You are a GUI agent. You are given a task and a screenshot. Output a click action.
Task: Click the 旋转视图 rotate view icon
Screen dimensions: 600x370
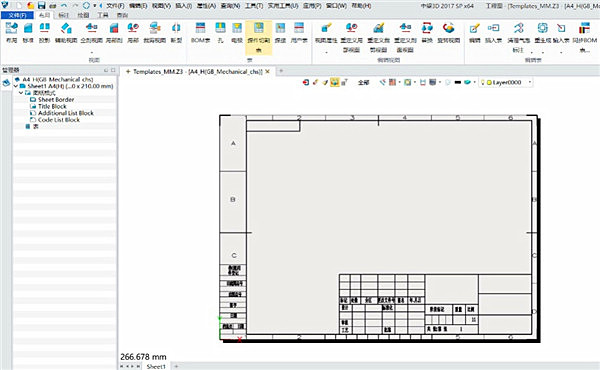coord(448,32)
